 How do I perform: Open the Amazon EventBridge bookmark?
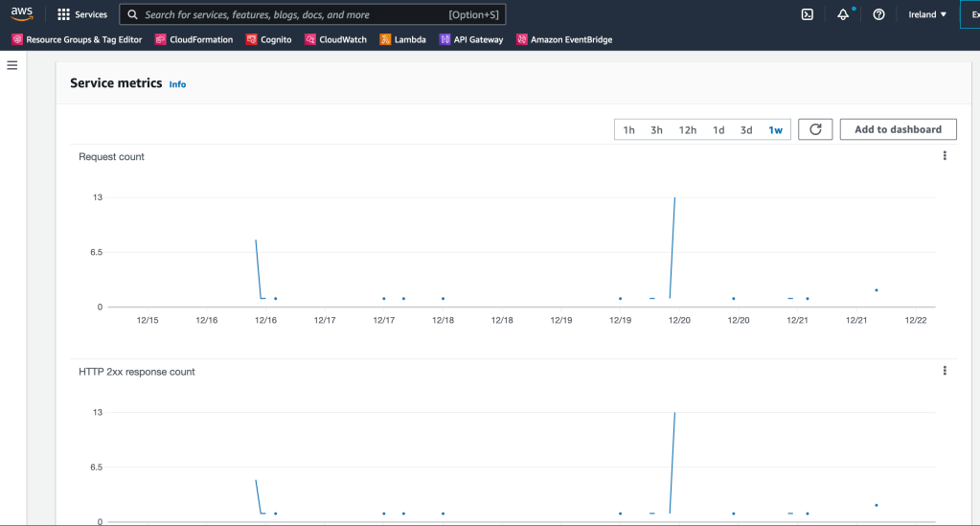(x=564, y=40)
